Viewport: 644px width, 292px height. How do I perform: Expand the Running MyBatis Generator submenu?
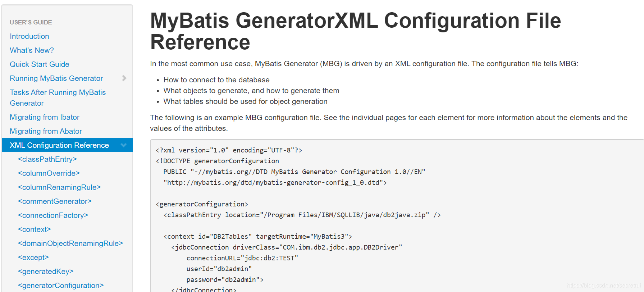[x=124, y=78]
